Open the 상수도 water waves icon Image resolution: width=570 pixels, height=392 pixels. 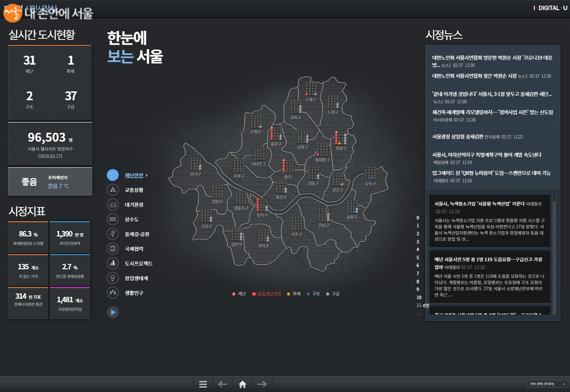[113, 219]
